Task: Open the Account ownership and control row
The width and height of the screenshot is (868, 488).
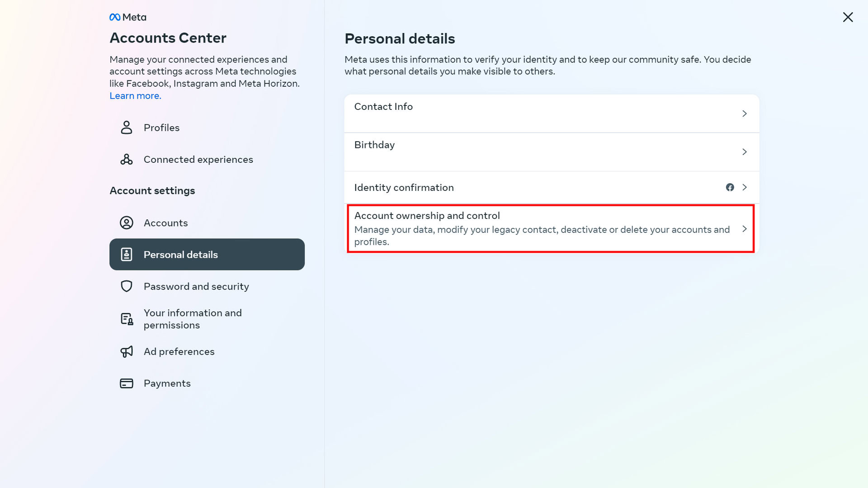Action: coord(542,228)
